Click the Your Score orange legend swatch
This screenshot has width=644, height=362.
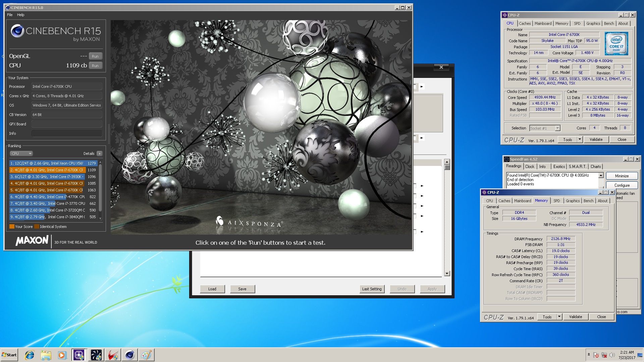coord(12,227)
